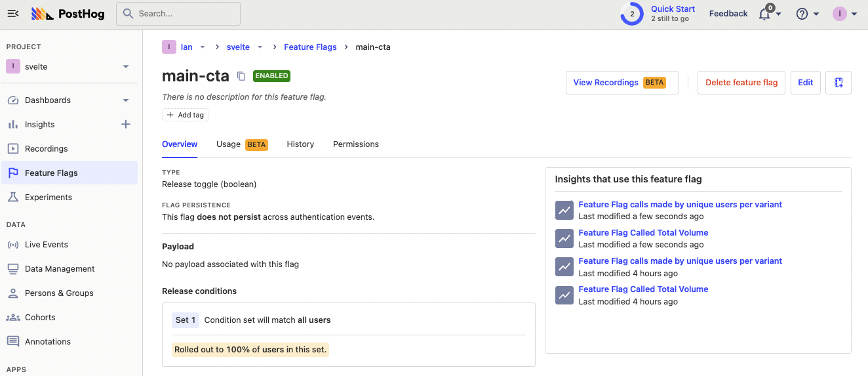Screen dimensions: 868x376
Task: Open the user account avatar dropdown
Action: [844, 14]
